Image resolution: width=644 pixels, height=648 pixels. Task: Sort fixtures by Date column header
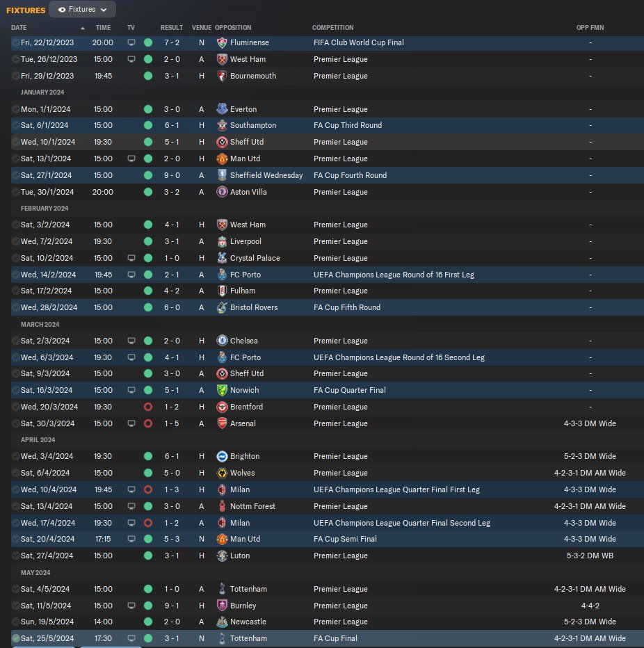19,28
